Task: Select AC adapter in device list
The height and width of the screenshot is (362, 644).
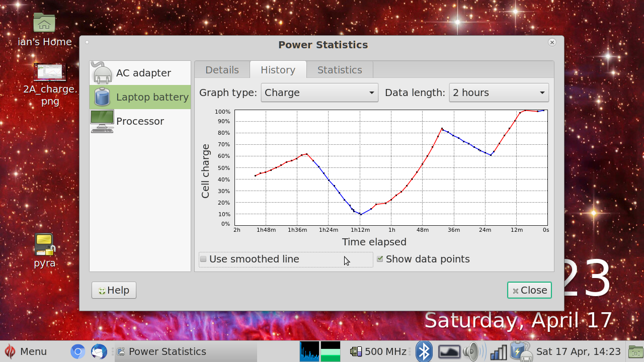Action: [140, 73]
